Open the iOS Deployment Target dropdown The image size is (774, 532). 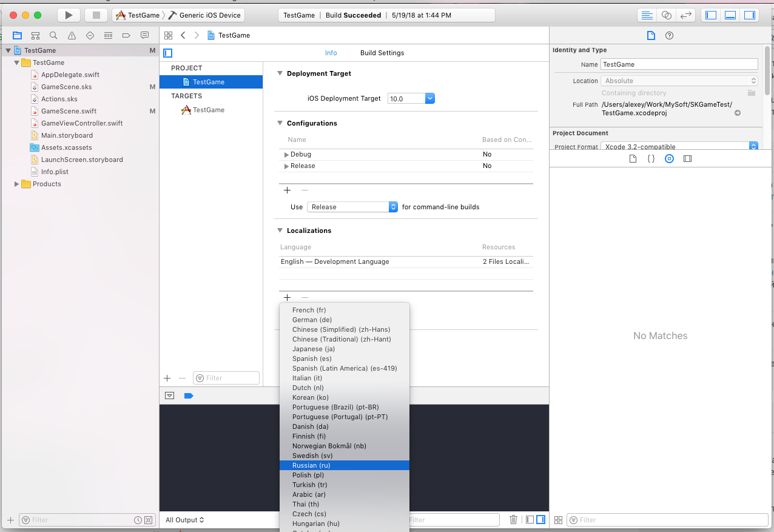tap(430, 98)
